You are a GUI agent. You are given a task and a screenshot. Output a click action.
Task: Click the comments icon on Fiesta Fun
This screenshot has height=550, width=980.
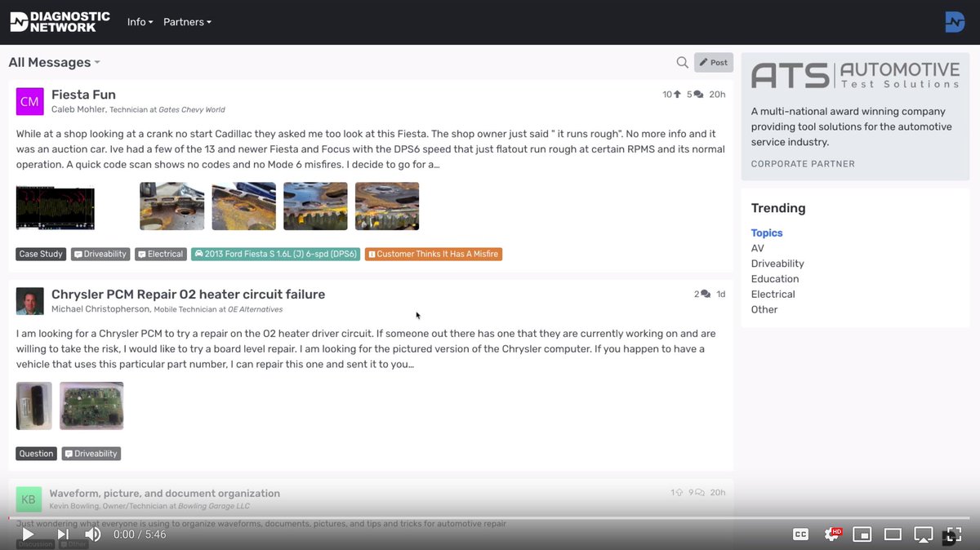click(698, 95)
